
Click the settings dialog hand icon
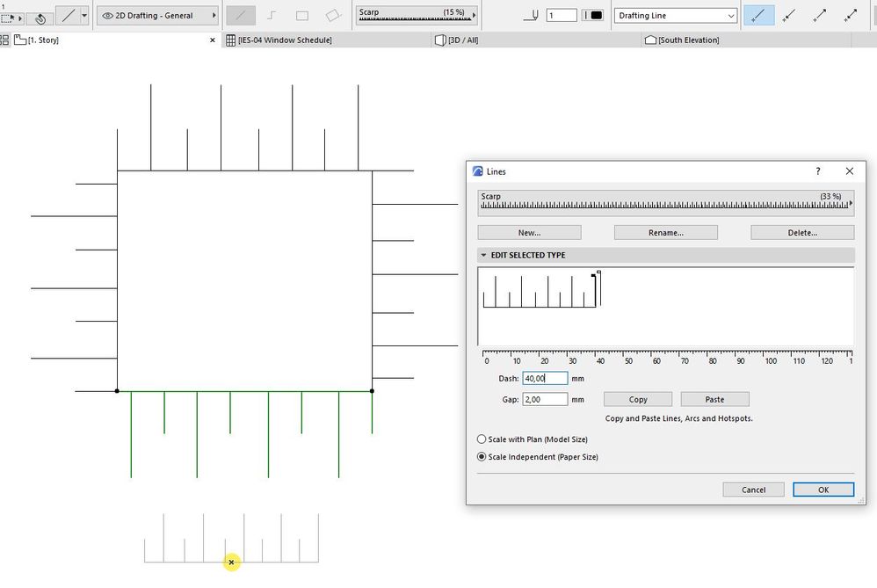[40, 18]
